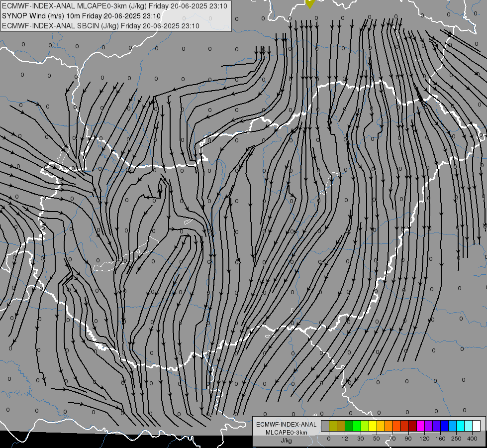Pick the white legend swatch
This screenshot has height=448, width=487.
click(x=477, y=426)
